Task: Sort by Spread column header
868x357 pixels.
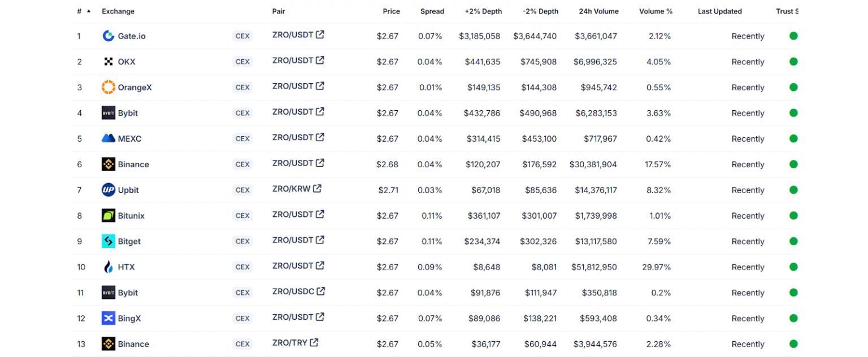Action: pos(432,11)
